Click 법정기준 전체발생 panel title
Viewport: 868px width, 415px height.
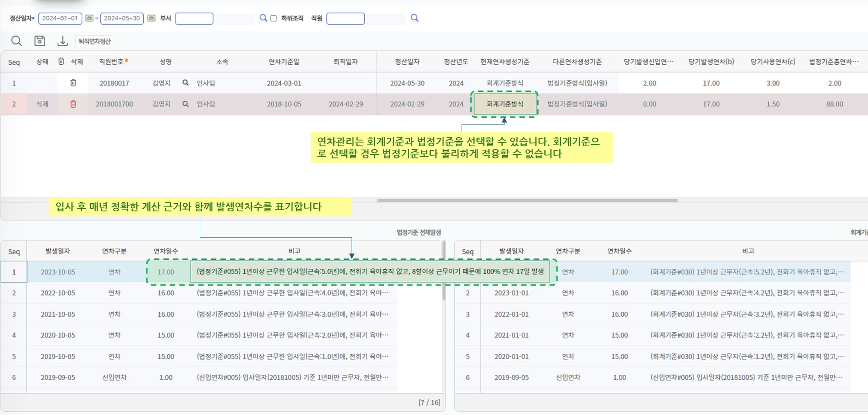(419, 232)
